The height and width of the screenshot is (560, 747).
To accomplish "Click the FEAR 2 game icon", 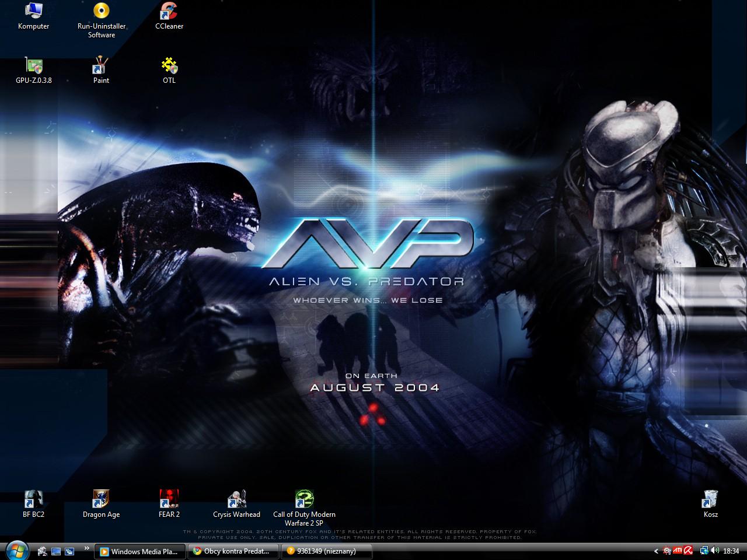I will click(x=169, y=504).
